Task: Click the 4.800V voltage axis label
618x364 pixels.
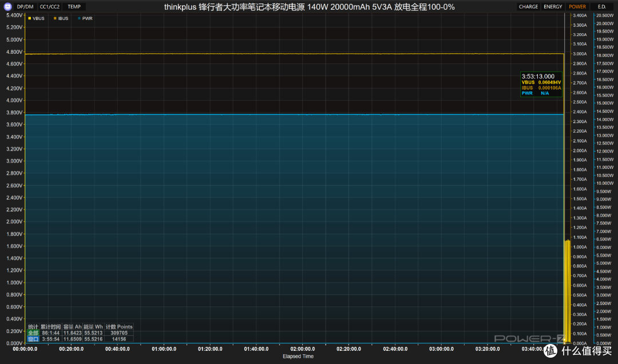Action: (x=14, y=52)
